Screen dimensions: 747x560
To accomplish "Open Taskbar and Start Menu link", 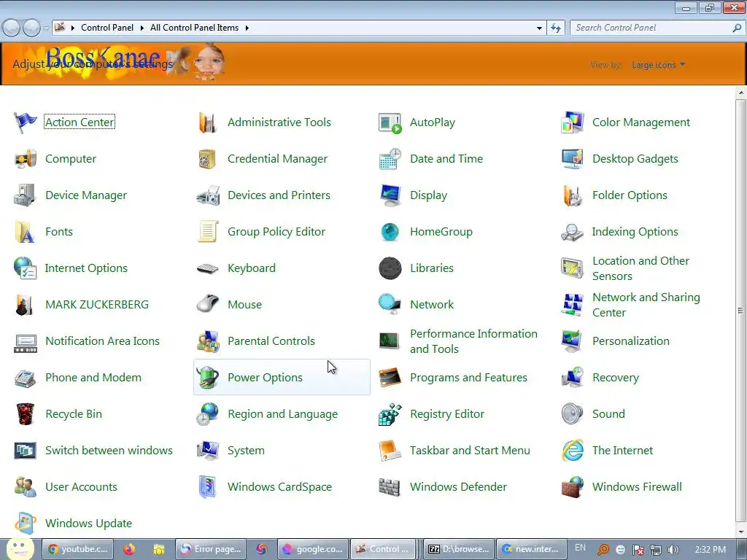I will (470, 451).
